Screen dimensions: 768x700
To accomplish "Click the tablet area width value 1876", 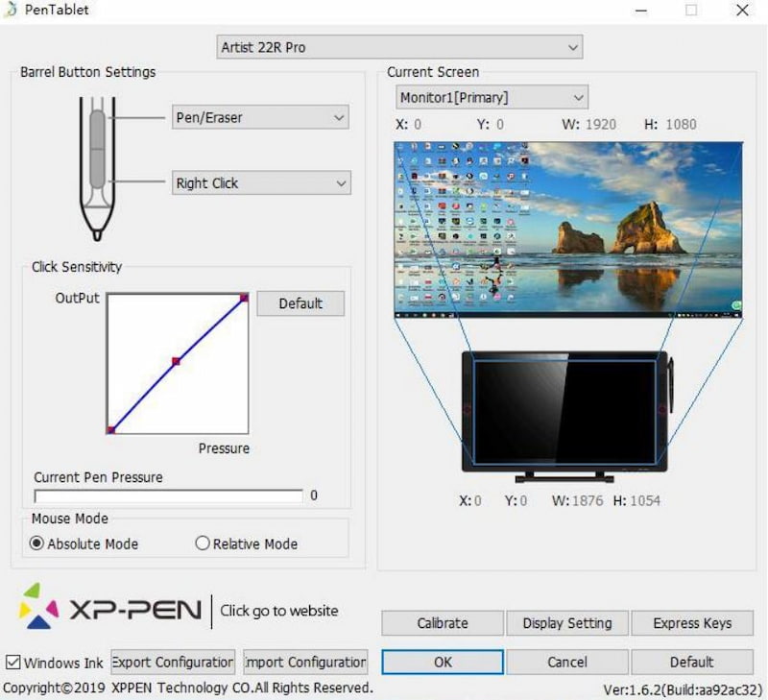I will tap(588, 500).
